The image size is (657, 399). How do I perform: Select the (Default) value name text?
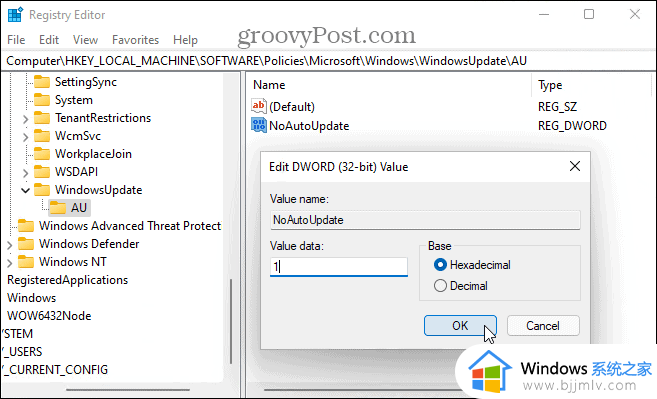point(292,107)
